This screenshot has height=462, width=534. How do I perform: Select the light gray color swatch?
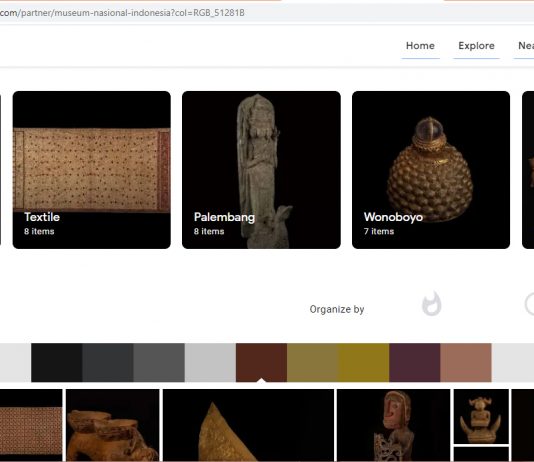(x=210, y=363)
